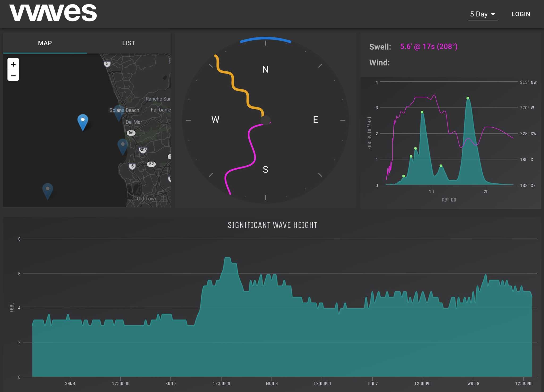The height and width of the screenshot is (392, 544).
Task: Select the buoy marker near Solana Beach
Action: coord(119,113)
